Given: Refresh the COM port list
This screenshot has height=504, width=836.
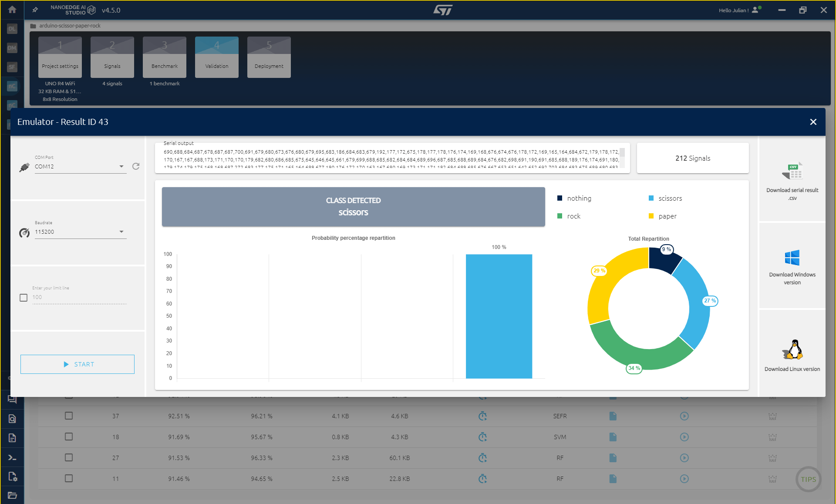Looking at the screenshot, I should pyautogui.click(x=136, y=166).
